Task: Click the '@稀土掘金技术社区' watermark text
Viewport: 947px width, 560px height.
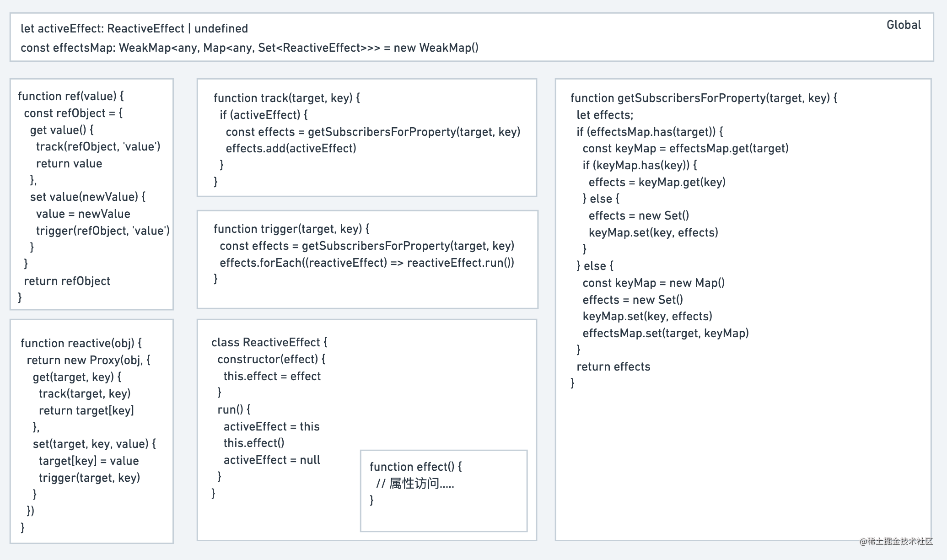Action: pyautogui.click(x=895, y=542)
